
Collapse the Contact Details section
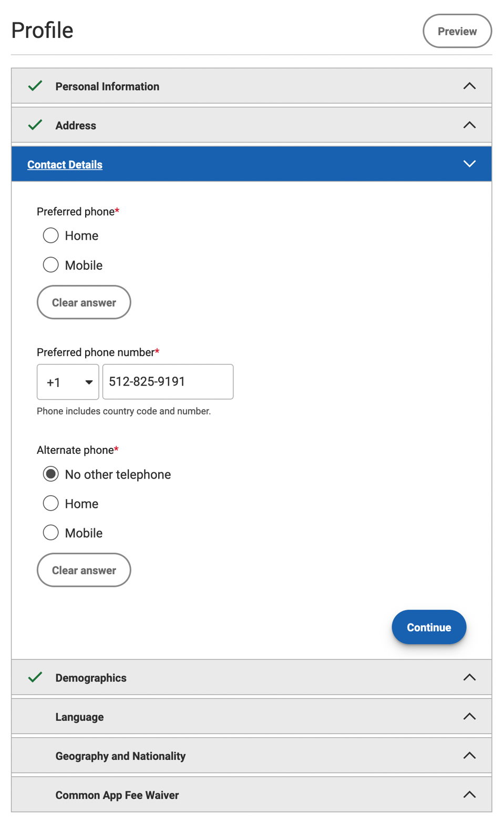[469, 164]
